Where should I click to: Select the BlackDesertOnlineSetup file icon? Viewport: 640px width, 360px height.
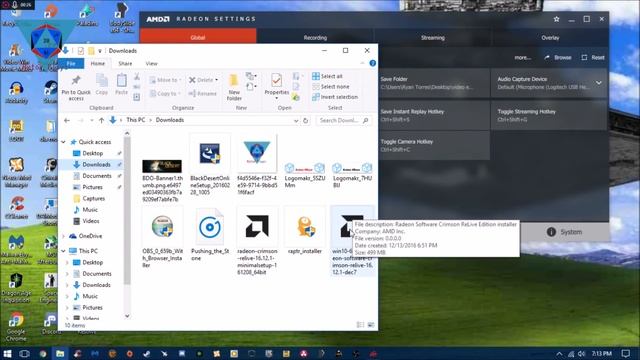210,153
